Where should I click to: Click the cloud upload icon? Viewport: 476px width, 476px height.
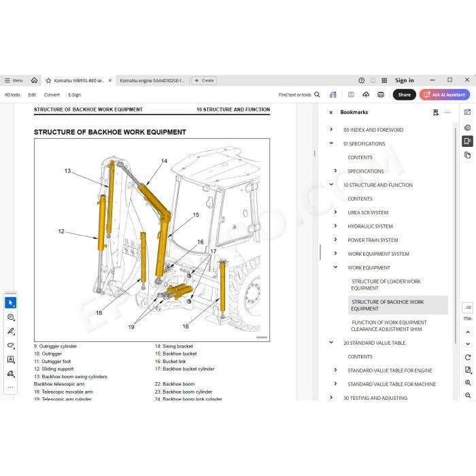point(366,95)
